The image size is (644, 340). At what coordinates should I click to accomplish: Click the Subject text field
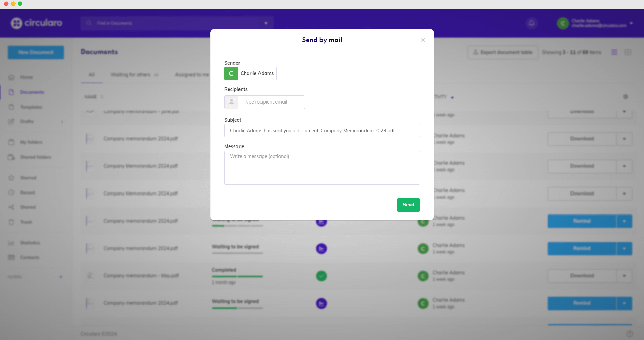(322, 131)
